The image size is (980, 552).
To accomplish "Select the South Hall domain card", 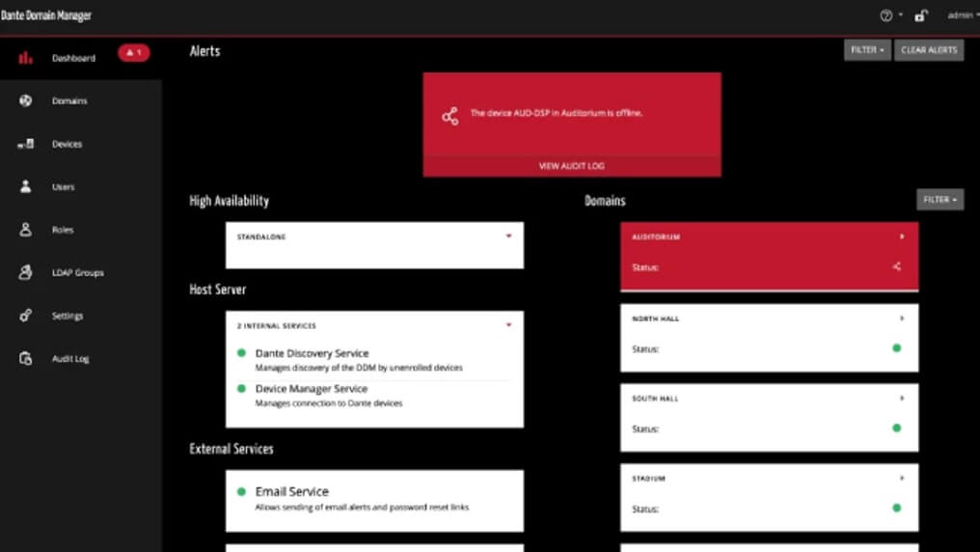I will 770,418.
